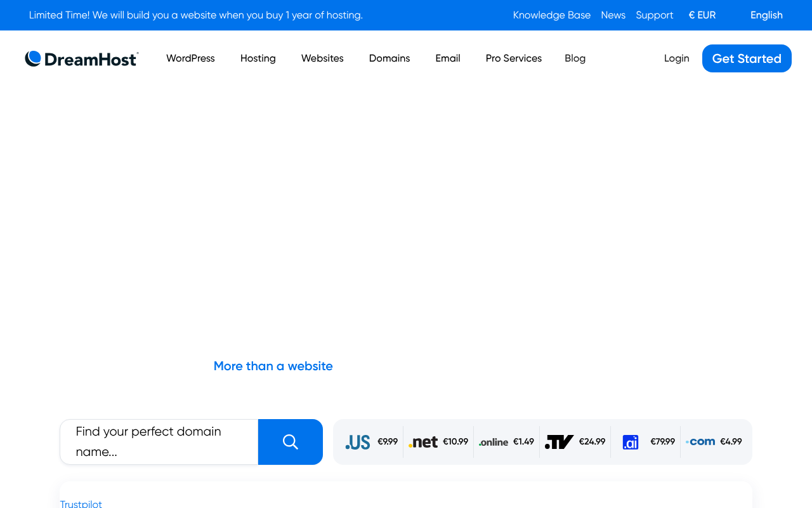Select the .ai domain logo
This screenshot has height=508, width=812.
pyautogui.click(x=631, y=442)
